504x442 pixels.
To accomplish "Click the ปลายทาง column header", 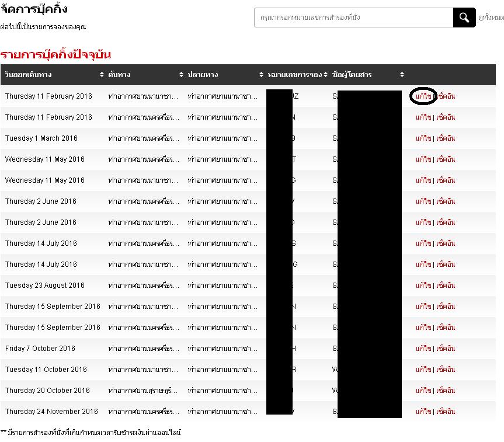I will [203, 75].
